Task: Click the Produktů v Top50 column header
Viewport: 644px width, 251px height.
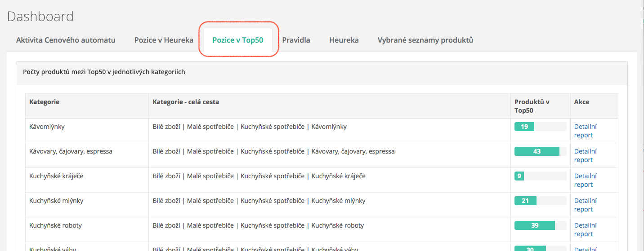Action: point(532,106)
